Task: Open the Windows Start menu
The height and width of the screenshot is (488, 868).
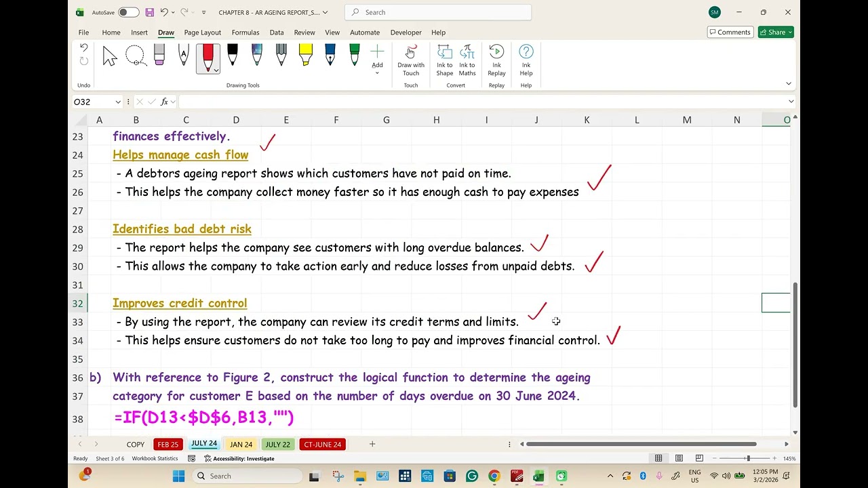Action: point(178,476)
